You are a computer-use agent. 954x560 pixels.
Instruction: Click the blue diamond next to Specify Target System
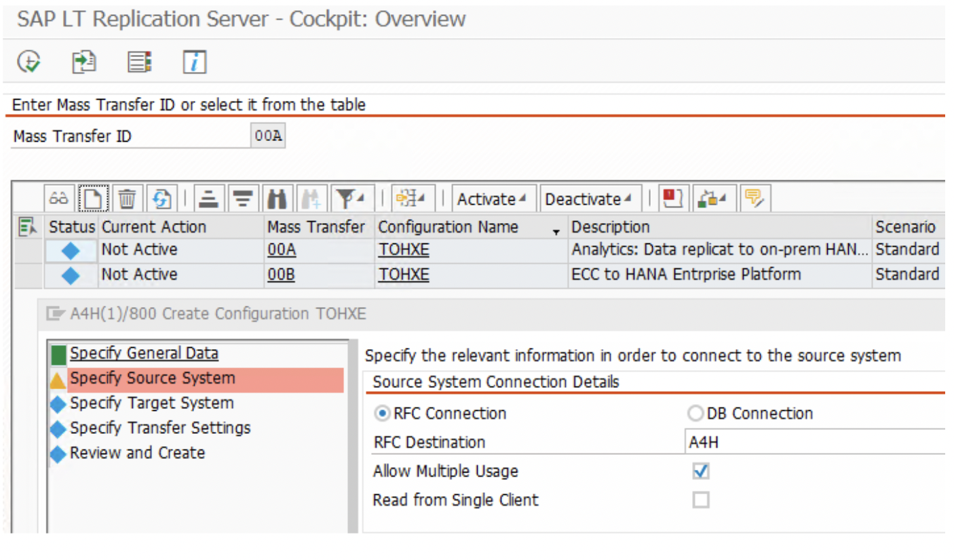[x=58, y=405]
